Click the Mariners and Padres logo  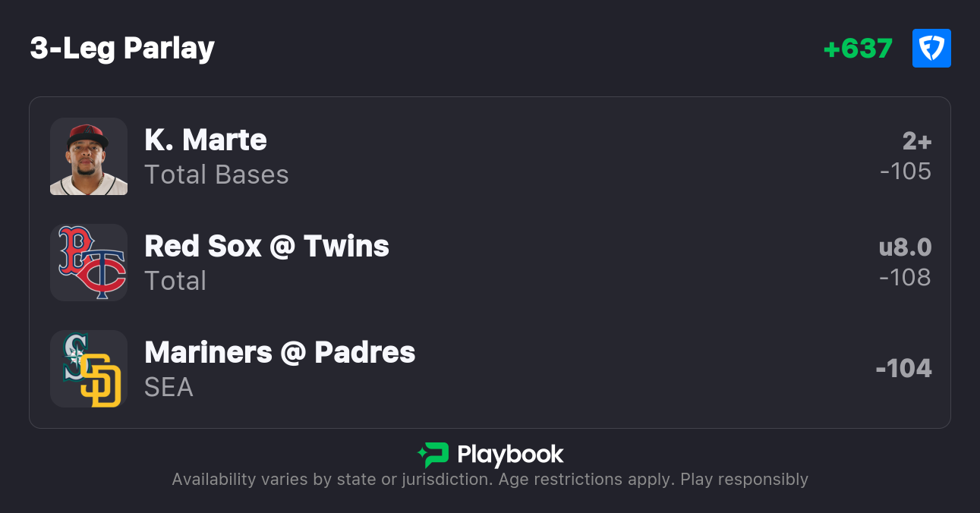pyautogui.click(x=89, y=369)
